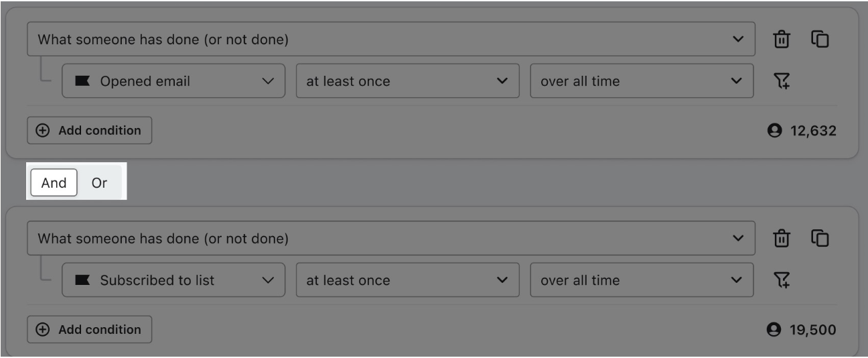Image resolution: width=868 pixels, height=358 pixels.
Task: Duplicate the Opened email condition group
Action: pos(820,40)
